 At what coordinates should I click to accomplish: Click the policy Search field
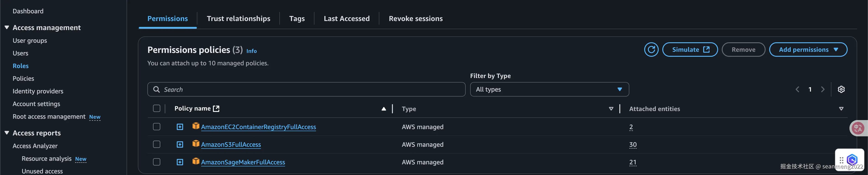[306, 89]
